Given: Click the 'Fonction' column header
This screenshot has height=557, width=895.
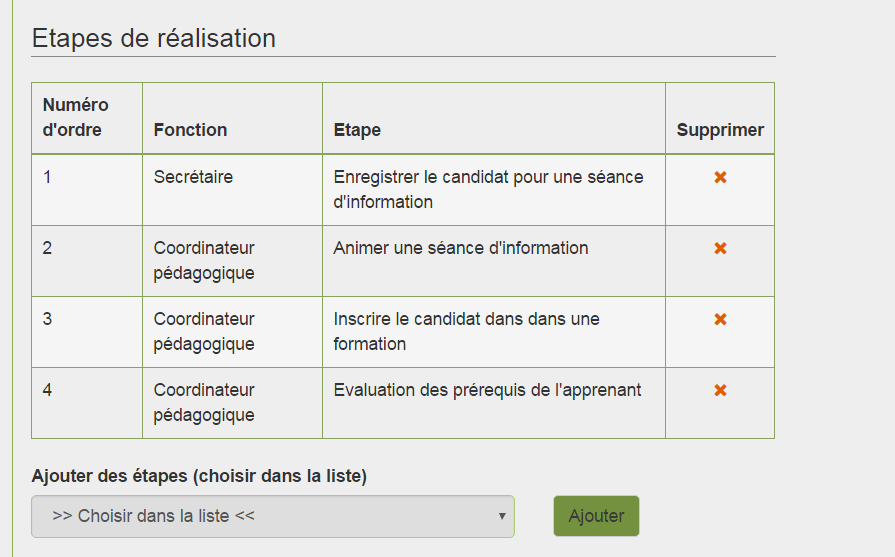Looking at the screenshot, I should point(190,130).
